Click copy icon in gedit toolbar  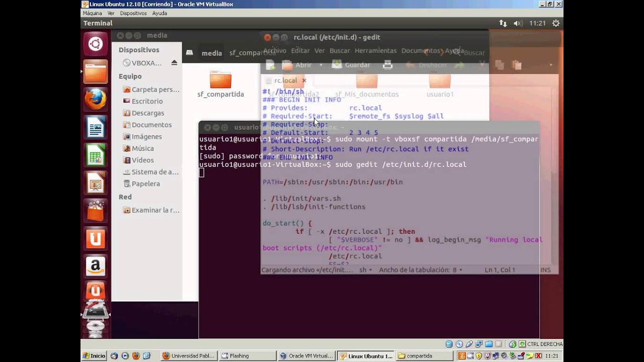coord(500,65)
